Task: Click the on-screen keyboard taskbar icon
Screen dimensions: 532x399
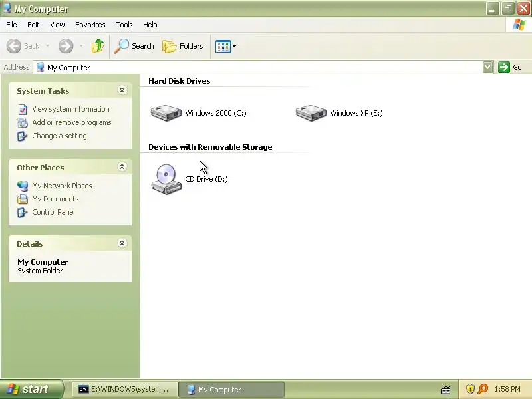Action: coord(445,390)
